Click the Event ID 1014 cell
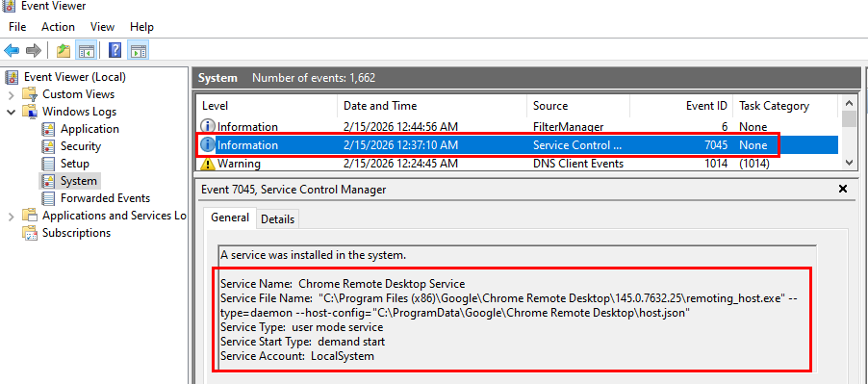868x384 pixels. coord(716,164)
